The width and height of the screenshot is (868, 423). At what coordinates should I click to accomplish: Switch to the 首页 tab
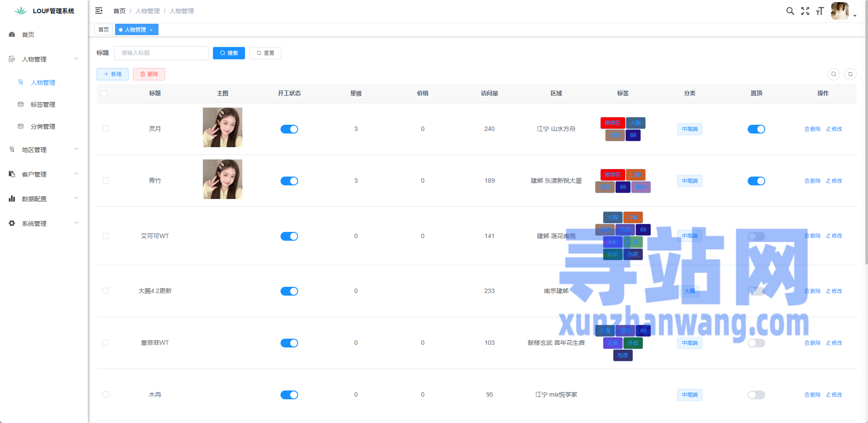click(x=104, y=30)
